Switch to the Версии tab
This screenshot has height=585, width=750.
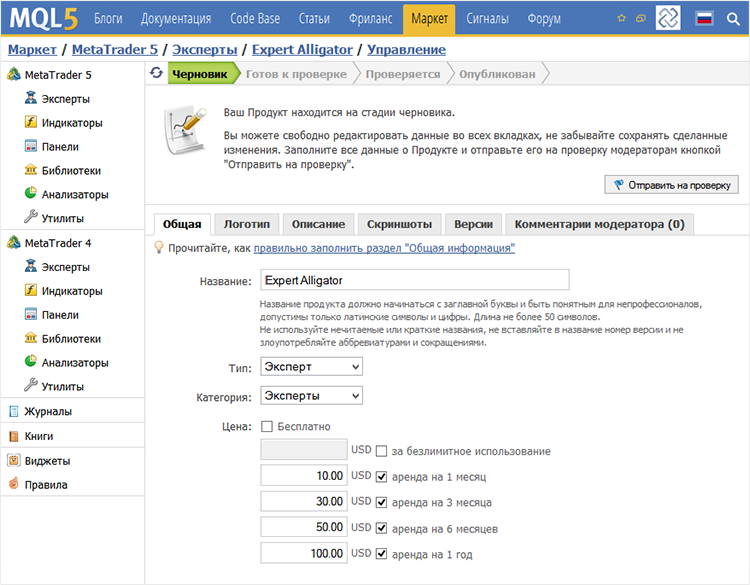[x=474, y=224]
